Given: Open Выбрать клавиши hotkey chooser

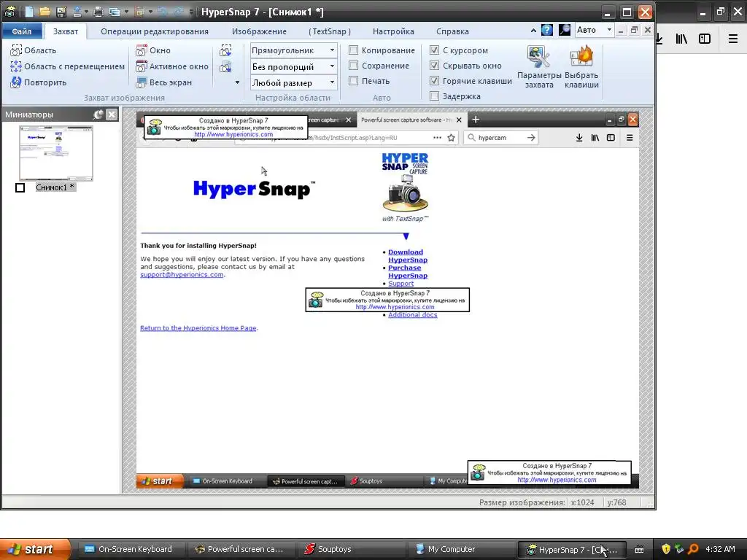Looking at the screenshot, I should tap(581, 66).
